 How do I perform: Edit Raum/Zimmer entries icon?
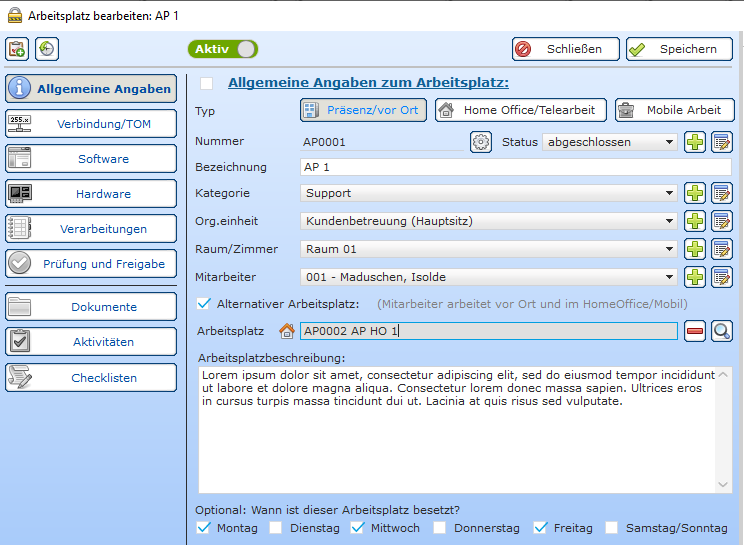coord(722,249)
